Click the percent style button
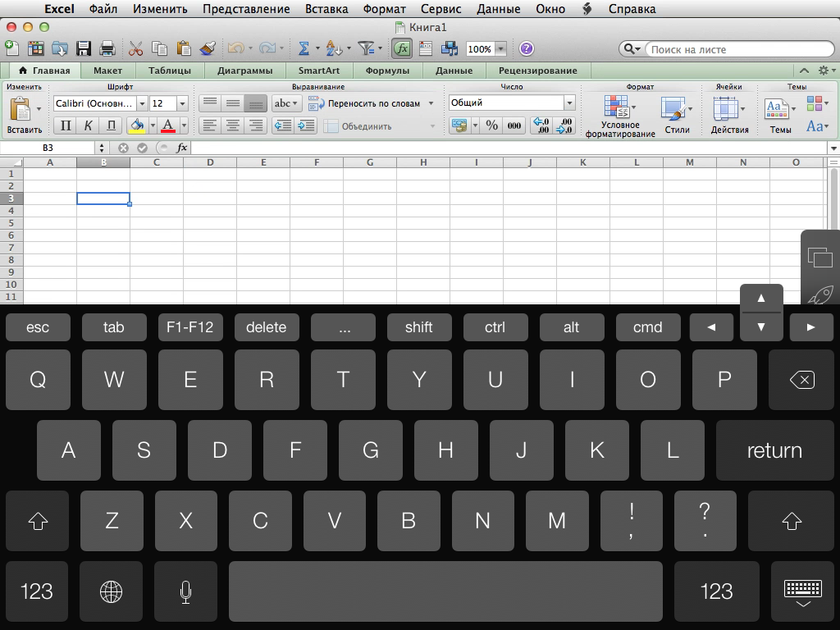Viewport: 840px width, 630px height. point(491,126)
